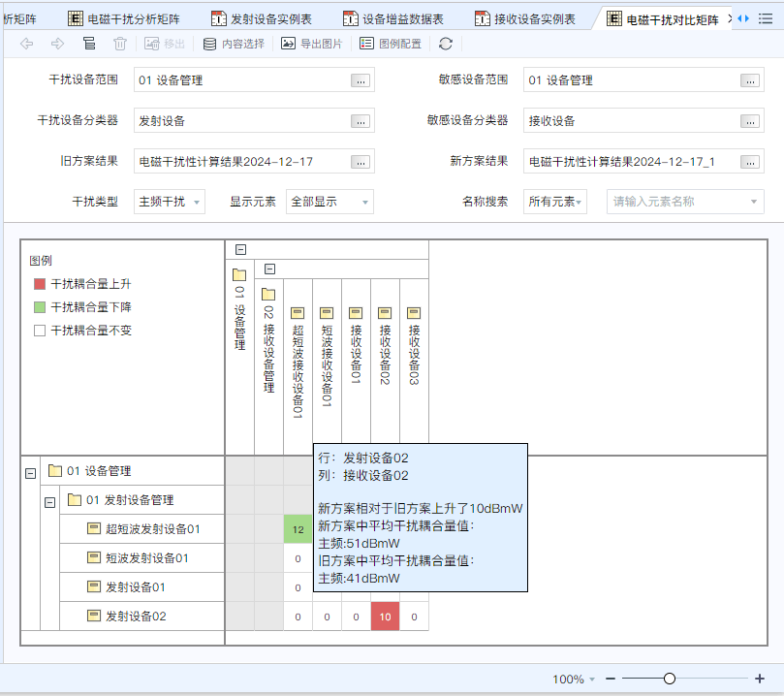784x696 pixels.
Task: Click the 短波接收设备01 column icon
Action: coord(327,313)
